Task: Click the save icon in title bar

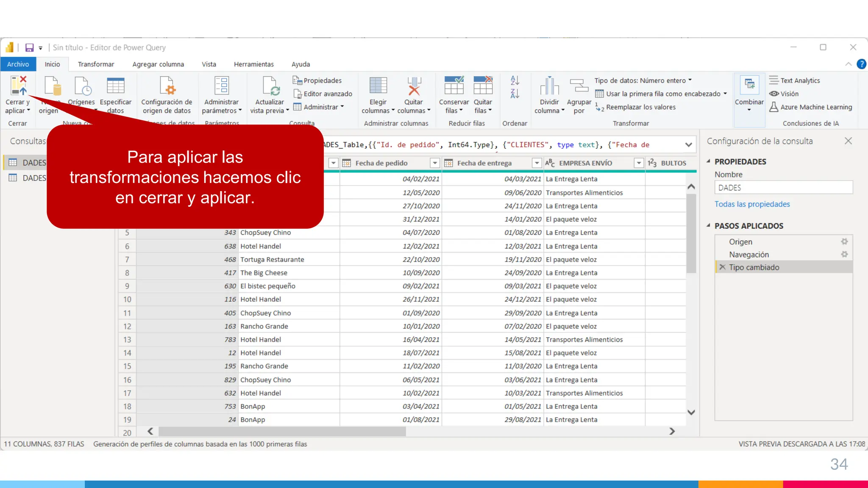Action: tap(29, 47)
